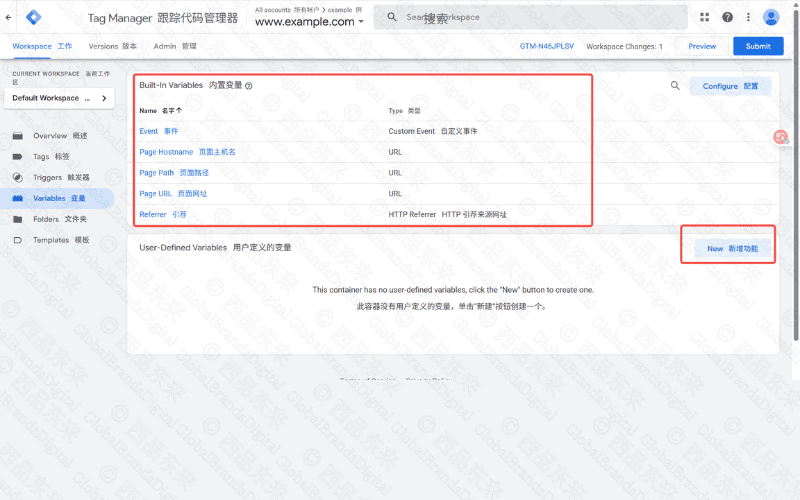Open the Page URL variable link
This screenshot has height=500, width=800.
pos(173,194)
